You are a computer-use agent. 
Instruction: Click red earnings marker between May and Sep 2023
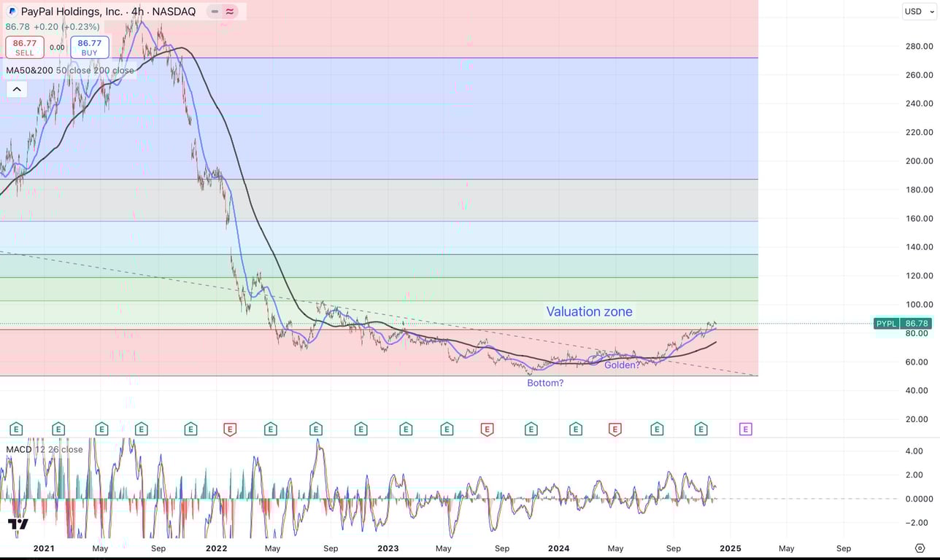click(x=487, y=429)
